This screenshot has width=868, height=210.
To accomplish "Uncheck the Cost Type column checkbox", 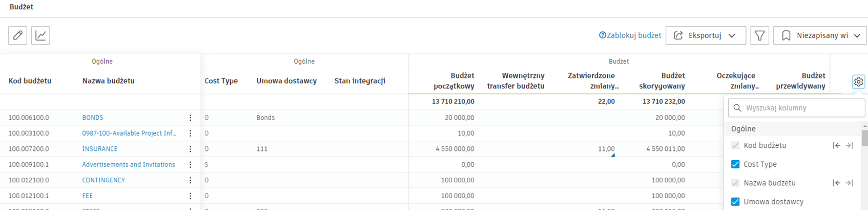I will pyautogui.click(x=735, y=164).
